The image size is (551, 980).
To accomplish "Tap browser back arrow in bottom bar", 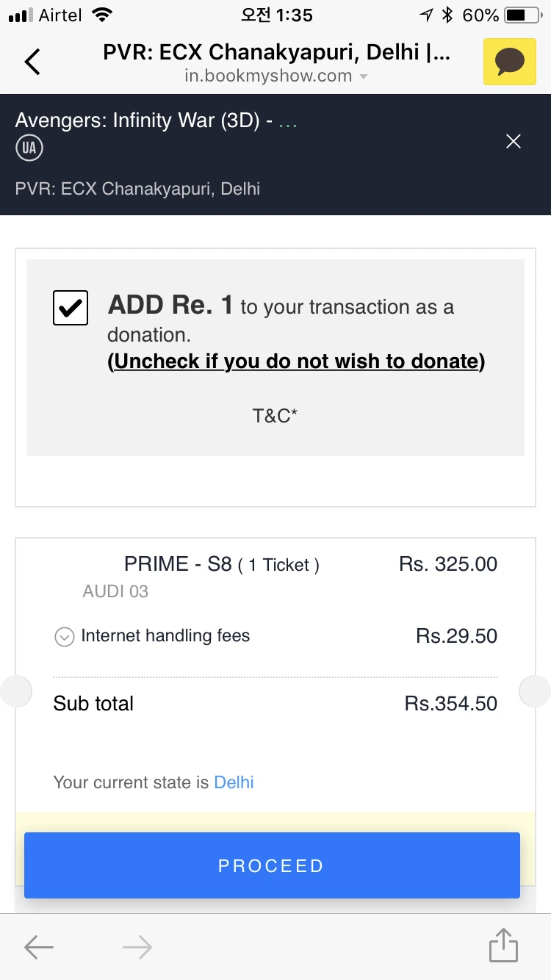I will point(39,948).
